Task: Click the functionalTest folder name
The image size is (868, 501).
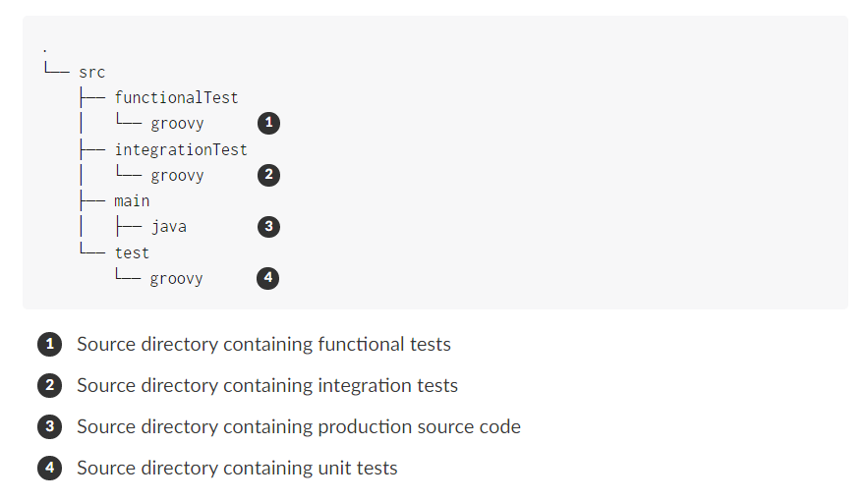Action: (177, 98)
